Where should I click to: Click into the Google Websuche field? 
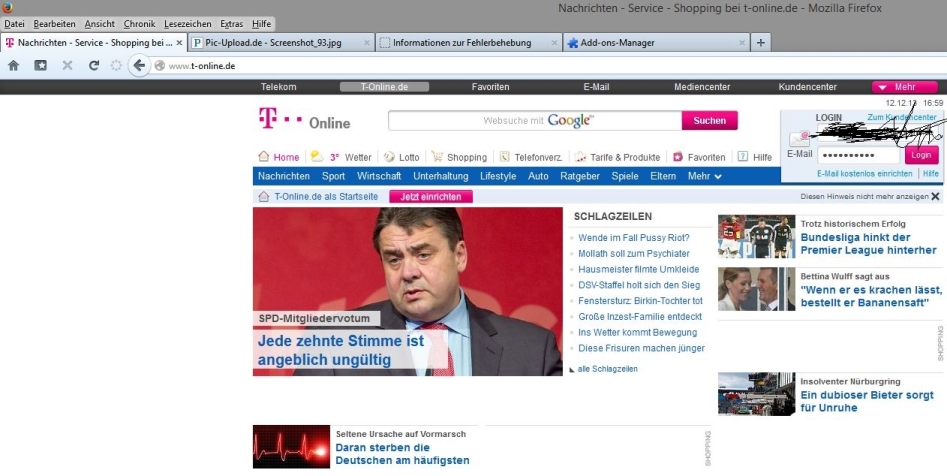(x=535, y=121)
